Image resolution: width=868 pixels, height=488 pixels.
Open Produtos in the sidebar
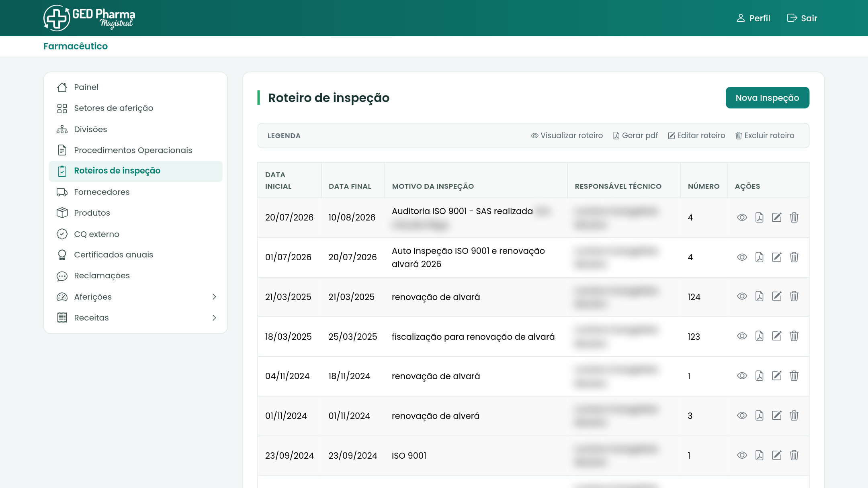[x=135, y=213]
